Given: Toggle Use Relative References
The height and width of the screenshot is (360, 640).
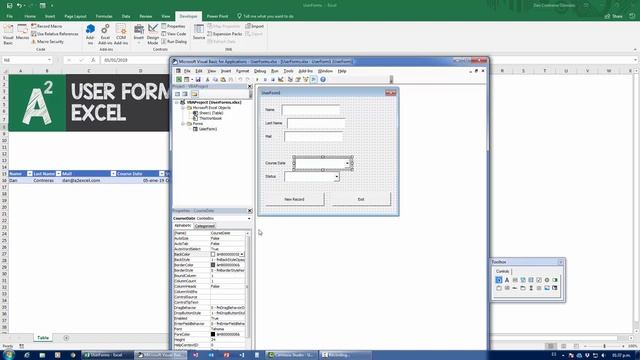Looking at the screenshot, I should (x=55, y=34).
